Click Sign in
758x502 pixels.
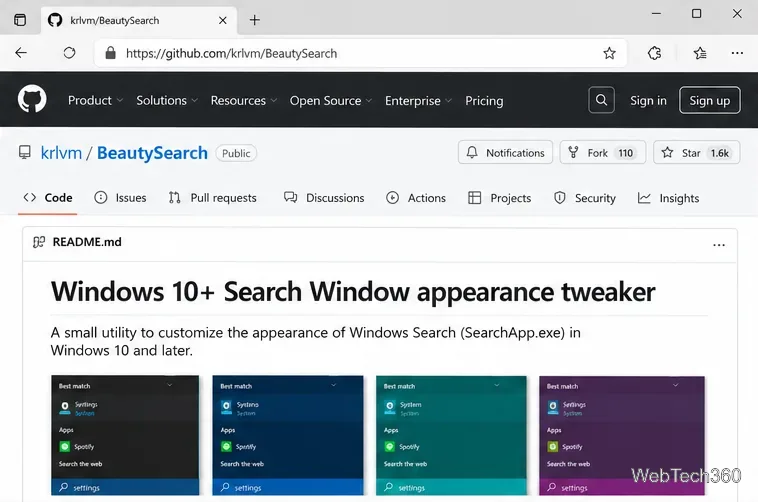pos(648,100)
